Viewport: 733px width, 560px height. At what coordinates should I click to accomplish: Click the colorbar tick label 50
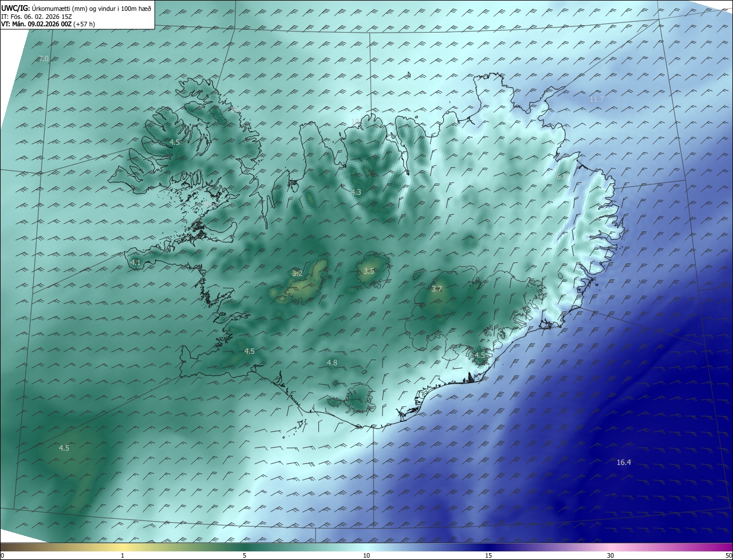point(728,555)
